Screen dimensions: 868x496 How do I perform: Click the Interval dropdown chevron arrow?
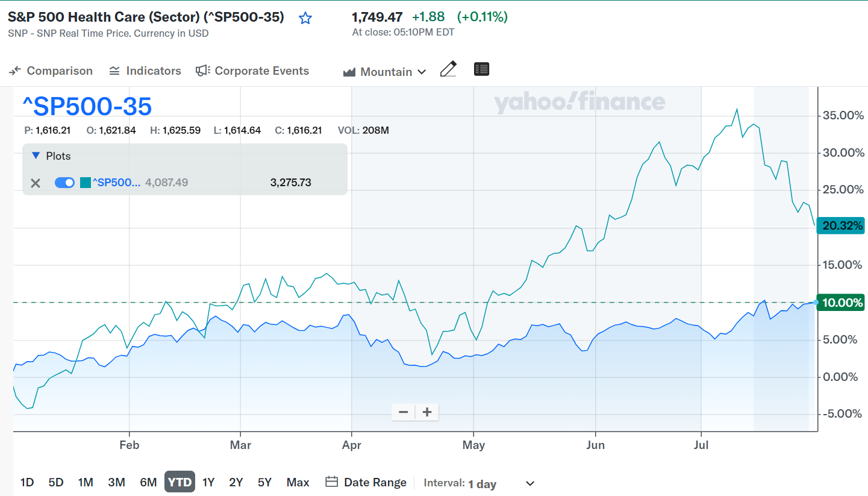pyautogui.click(x=530, y=483)
